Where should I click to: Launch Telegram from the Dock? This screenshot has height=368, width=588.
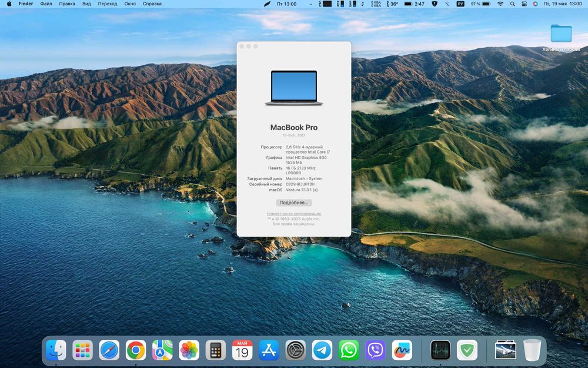[x=322, y=350]
